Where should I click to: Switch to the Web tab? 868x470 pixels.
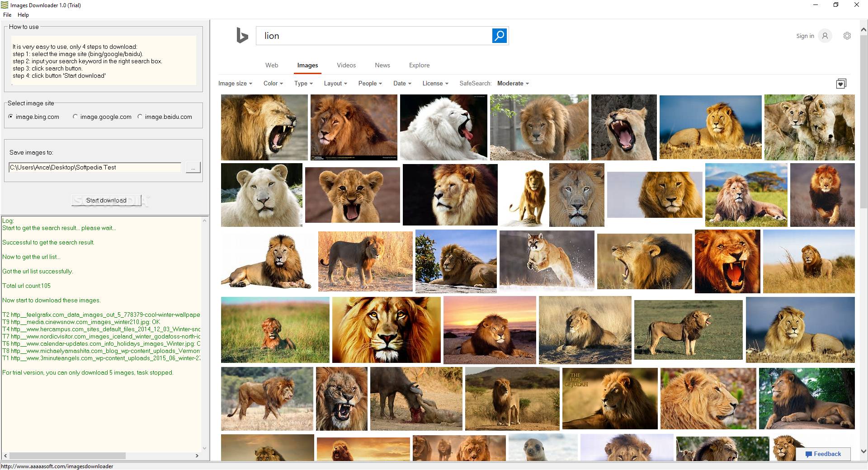click(x=272, y=65)
